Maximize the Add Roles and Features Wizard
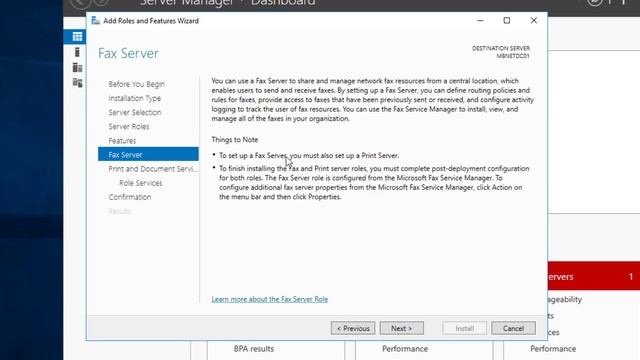This screenshot has width=640, height=360. [507, 20]
